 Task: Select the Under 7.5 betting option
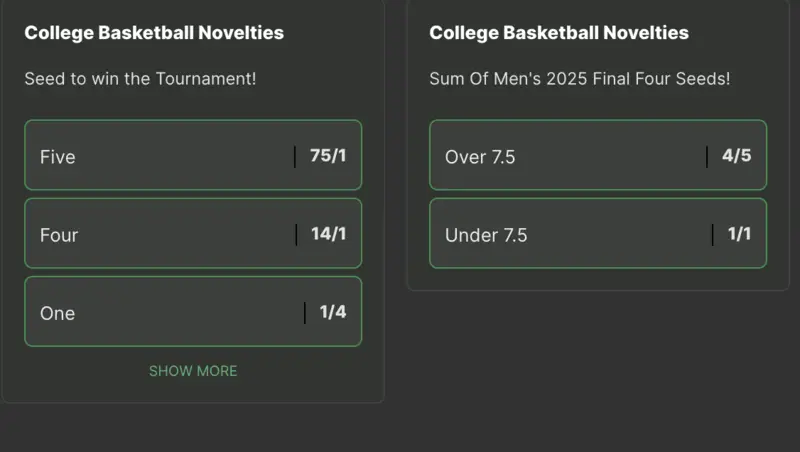coord(597,234)
